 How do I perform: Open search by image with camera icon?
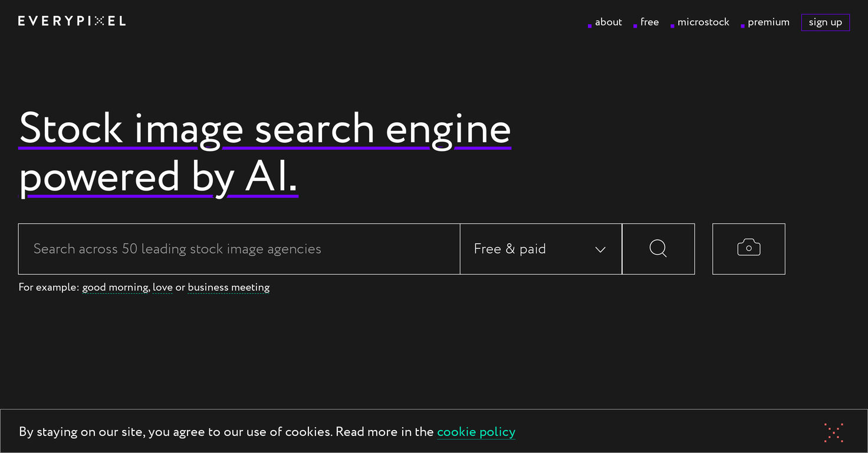[748, 249]
